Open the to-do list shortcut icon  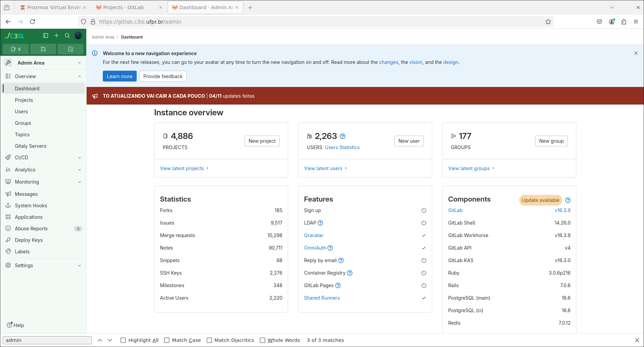[x=70, y=49]
